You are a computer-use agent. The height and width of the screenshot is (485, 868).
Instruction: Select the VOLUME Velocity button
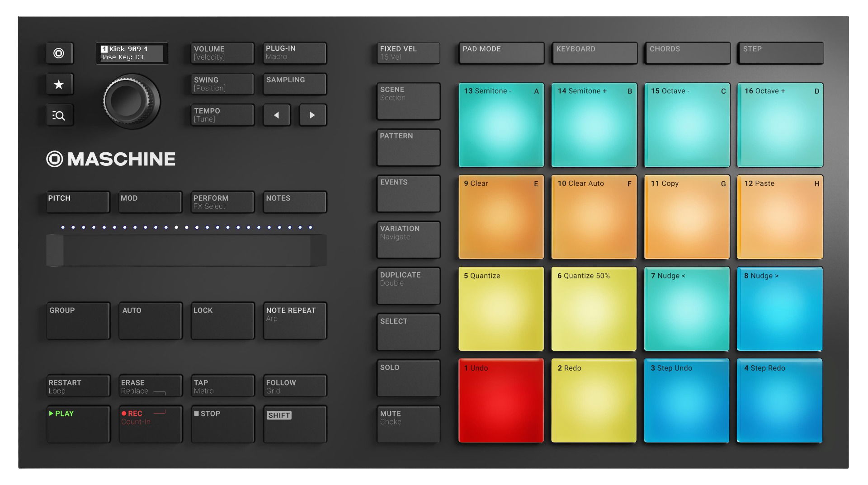point(222,53)
